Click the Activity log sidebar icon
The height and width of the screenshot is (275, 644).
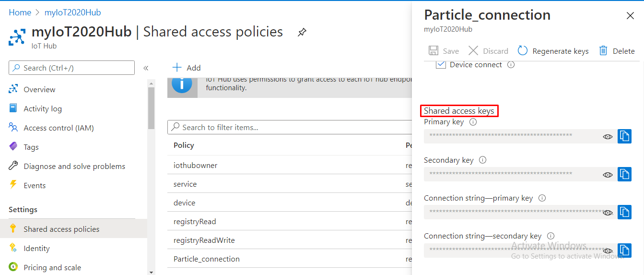13,108
